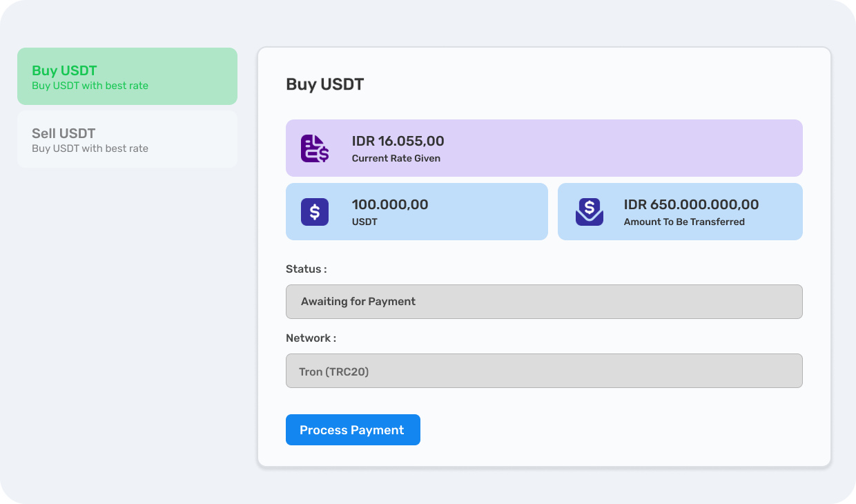Click the transfer amount envelope icon
Viewport: 856px width, 504px height.
coord(590,211)
